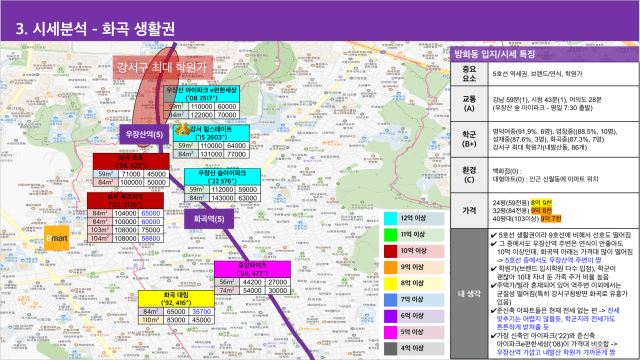
Task: Select the 75000 cell in 화곡 푸르지오
Action: pos(151,230)
